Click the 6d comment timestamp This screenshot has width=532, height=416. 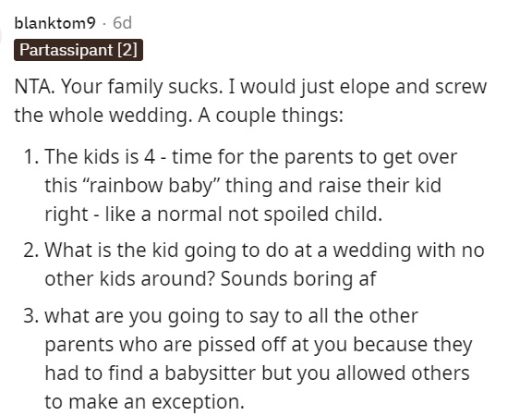122,23
